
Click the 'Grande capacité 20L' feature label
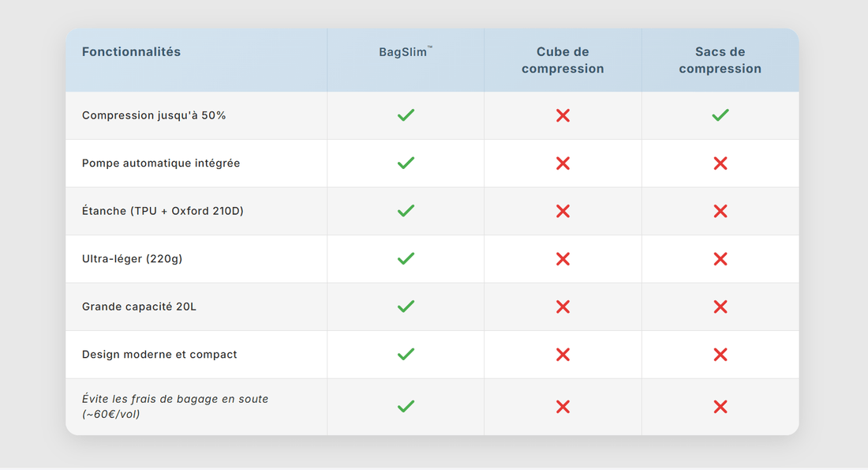click(x=139, y=306)
